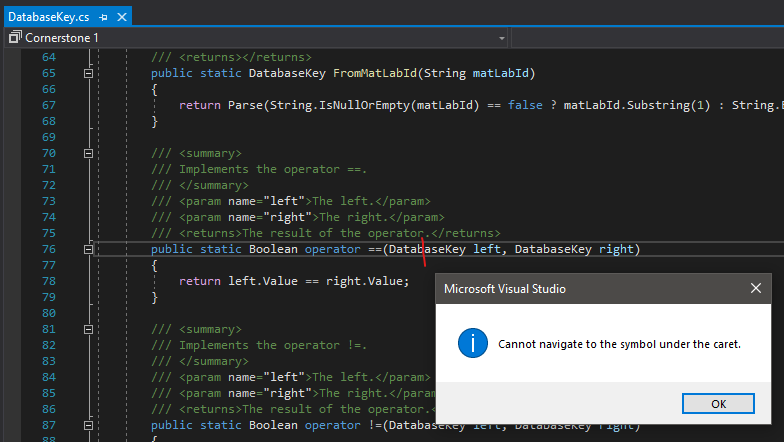Collapse the operator != method at line 87

pos(88,426)
